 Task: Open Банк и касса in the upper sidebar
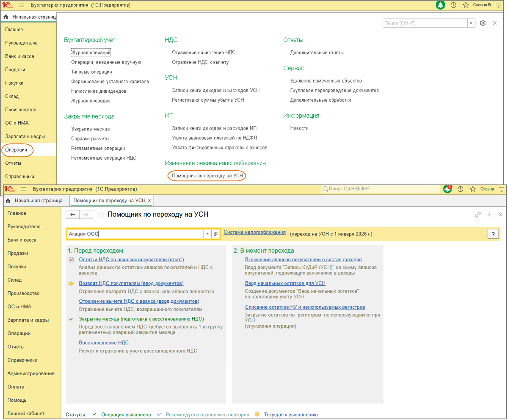[x=20, y=56]
